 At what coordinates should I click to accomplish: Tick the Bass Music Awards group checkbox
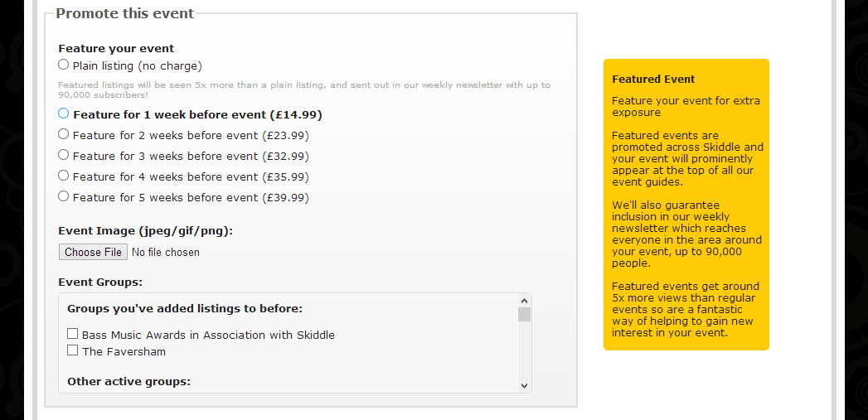coord(73,334)
